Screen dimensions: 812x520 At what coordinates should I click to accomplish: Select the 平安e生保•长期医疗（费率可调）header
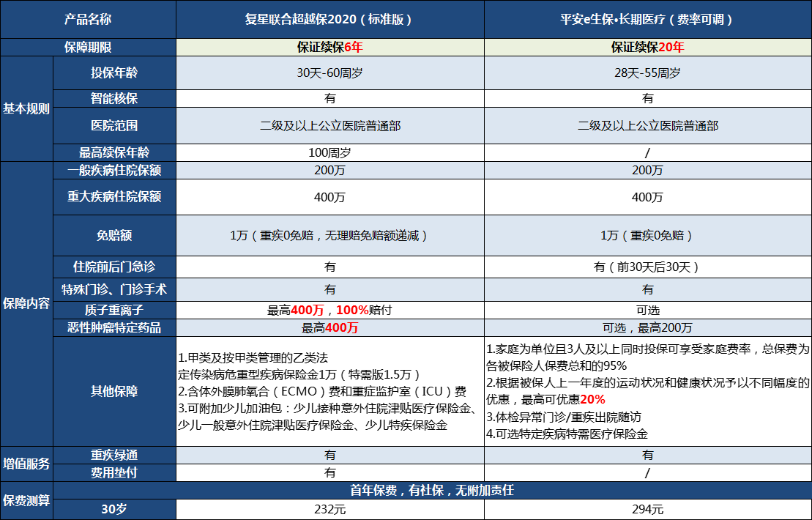click(648, 19)
